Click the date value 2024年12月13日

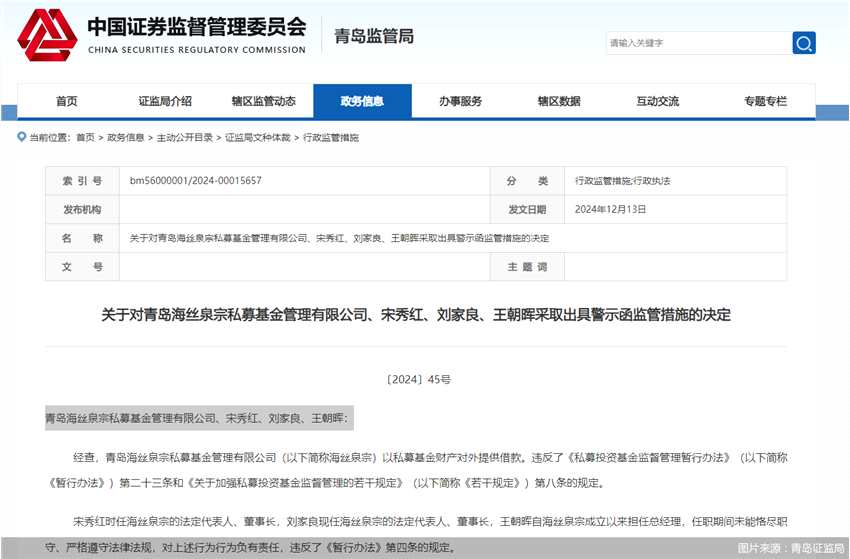610,209
